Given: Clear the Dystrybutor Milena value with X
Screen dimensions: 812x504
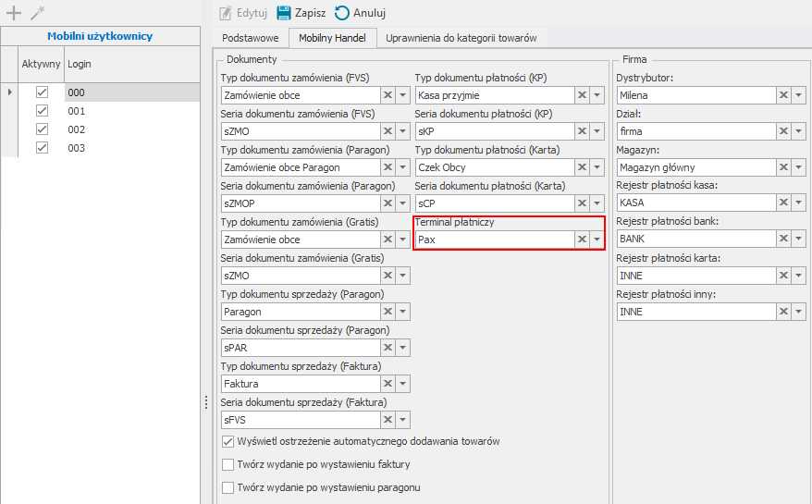Looking at the screenshot, I should point(783,94).
